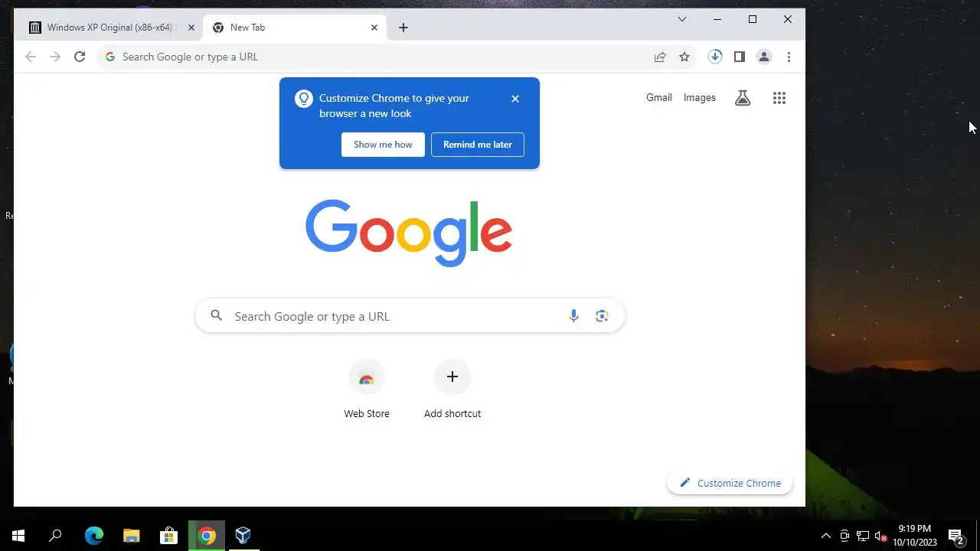
Task: Open a new tab with plus button
Action: (x=403, y=28)
